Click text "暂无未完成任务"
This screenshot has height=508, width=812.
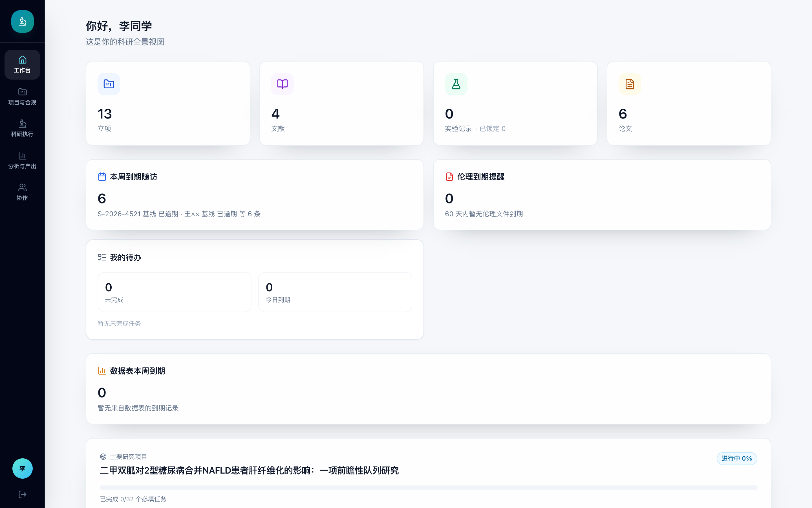(119, 323)
